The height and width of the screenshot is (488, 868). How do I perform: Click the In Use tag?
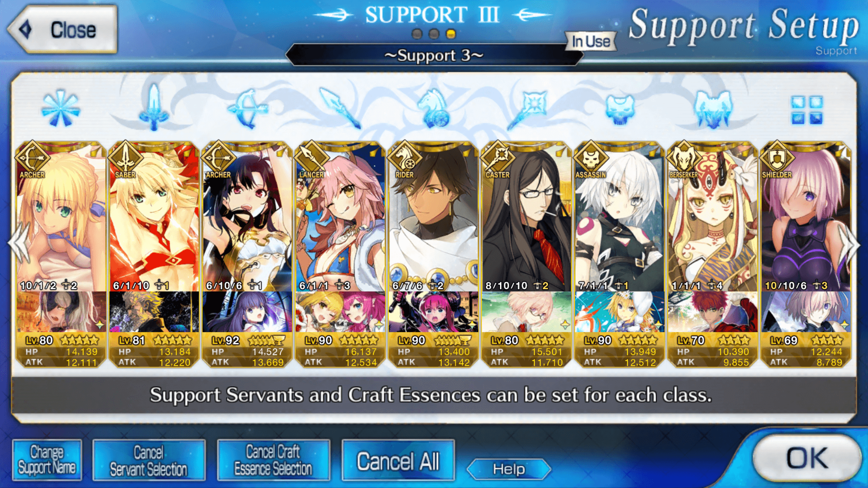pyautogui.click(x=591, y=41)
